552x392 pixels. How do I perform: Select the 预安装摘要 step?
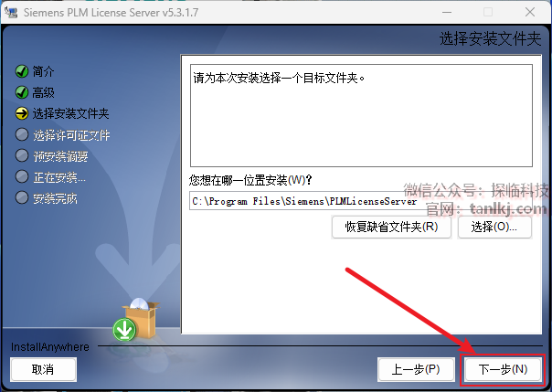click(x=60, y=156)
